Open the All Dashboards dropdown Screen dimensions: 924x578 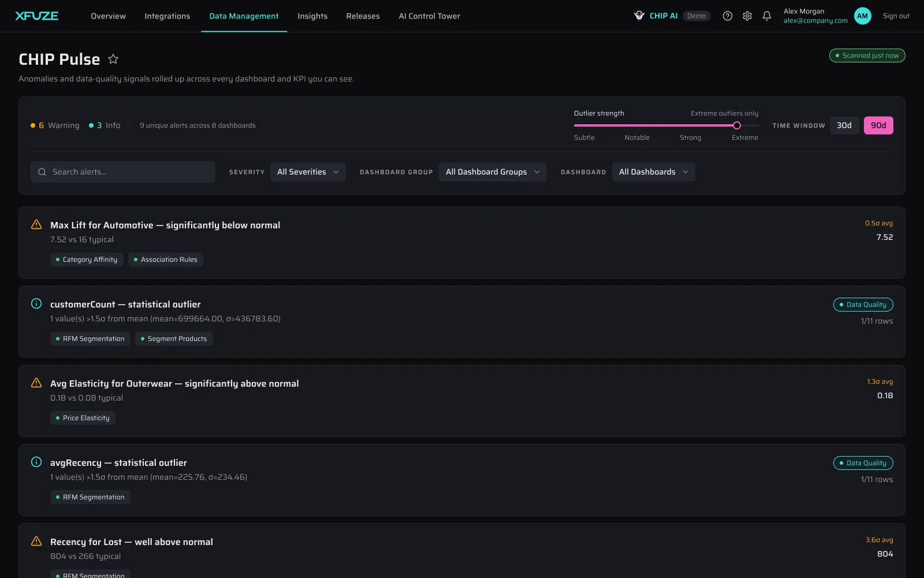tap(654, 172)
